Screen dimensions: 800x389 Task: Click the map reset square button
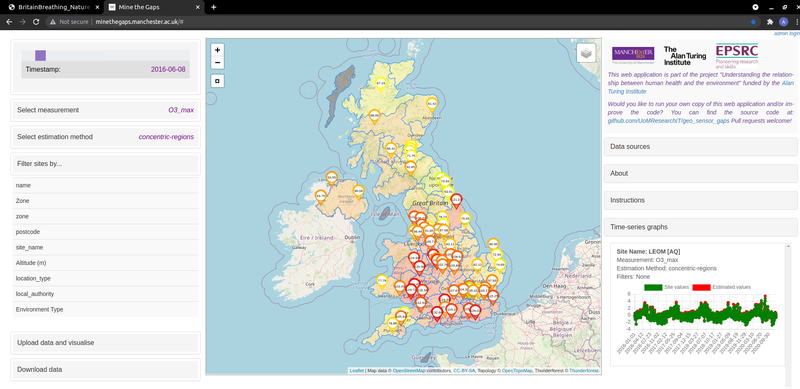pyautogui.click(x=217, y=81)
